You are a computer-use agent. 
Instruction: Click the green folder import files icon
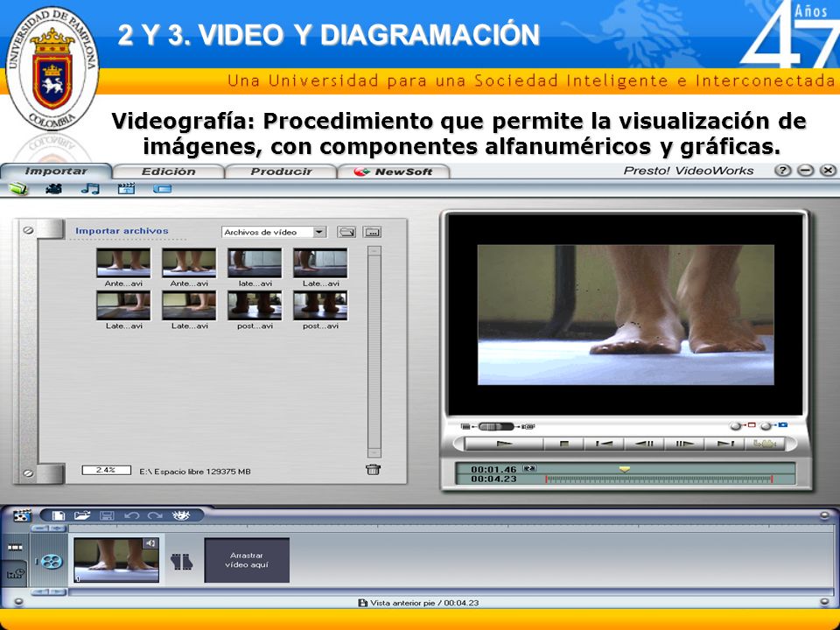[x=17, y=189]
